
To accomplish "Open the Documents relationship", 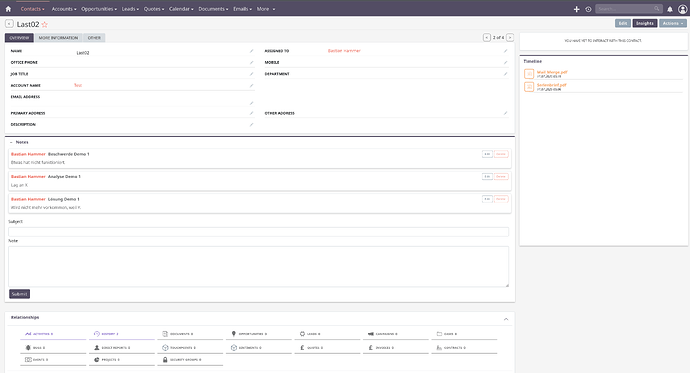I will tap(190, 334).
